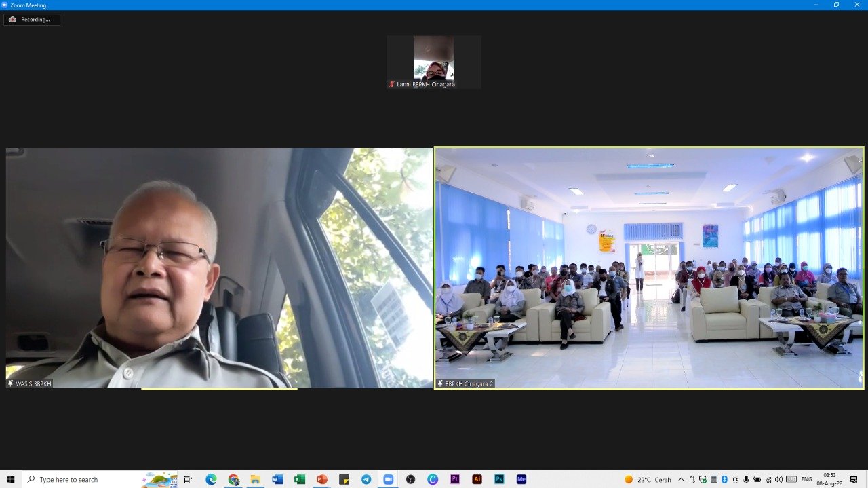Open Microsoft Word from taskbar
This screenshot has width=868, height=488.
point(277,479)
